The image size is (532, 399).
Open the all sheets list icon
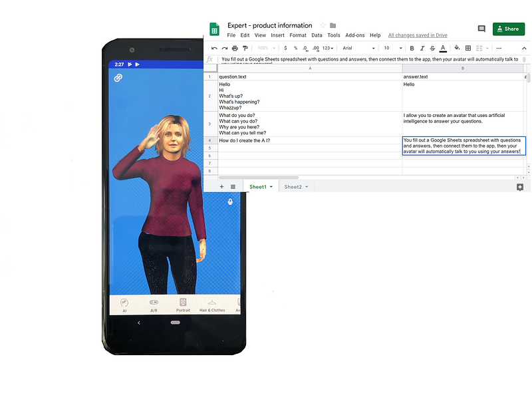233,187
